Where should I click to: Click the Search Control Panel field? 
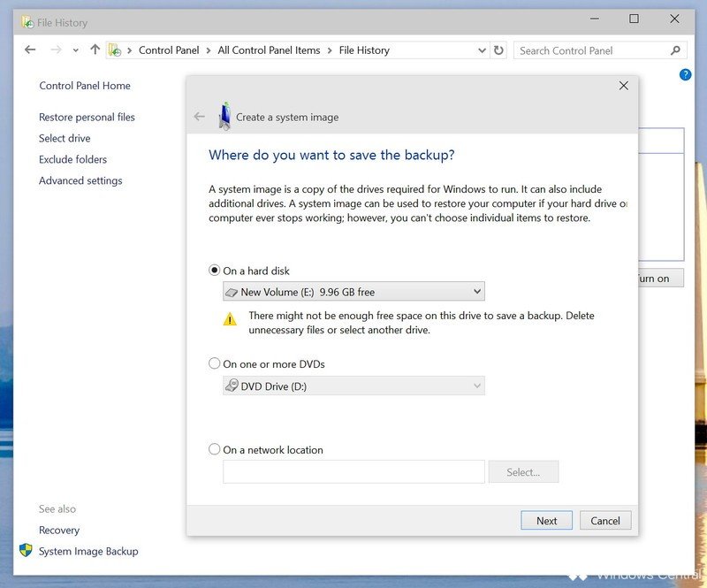tap(600, 50)
